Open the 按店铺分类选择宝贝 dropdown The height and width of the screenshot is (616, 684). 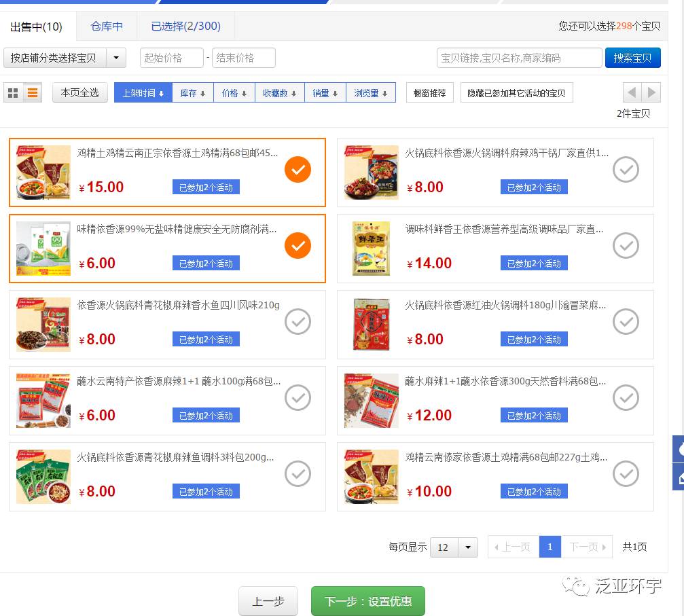[65, 58]
